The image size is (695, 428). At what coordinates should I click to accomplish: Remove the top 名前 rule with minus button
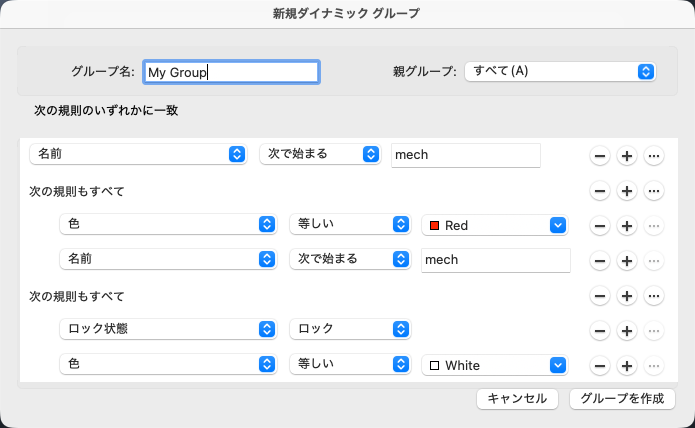[x=600, y=156]
